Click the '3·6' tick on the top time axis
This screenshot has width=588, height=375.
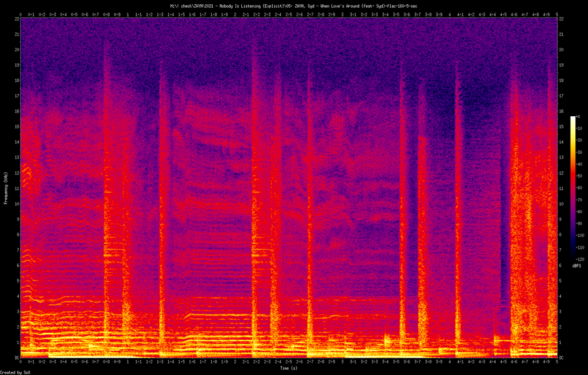pos(407,15)
